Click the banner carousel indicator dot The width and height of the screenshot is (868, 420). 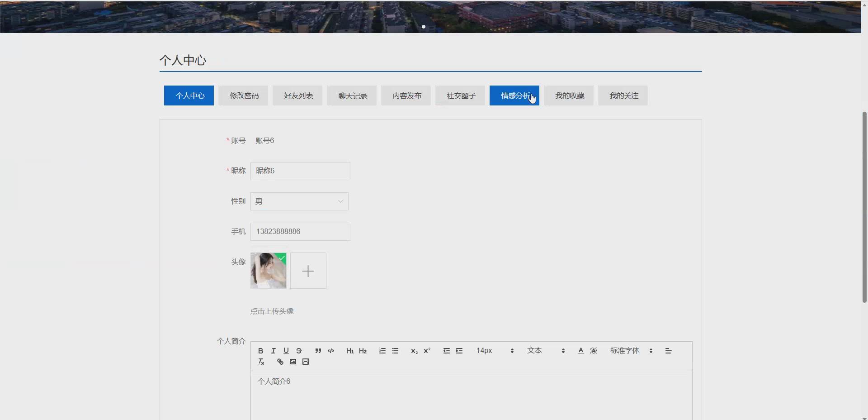(x=424, y=27)
